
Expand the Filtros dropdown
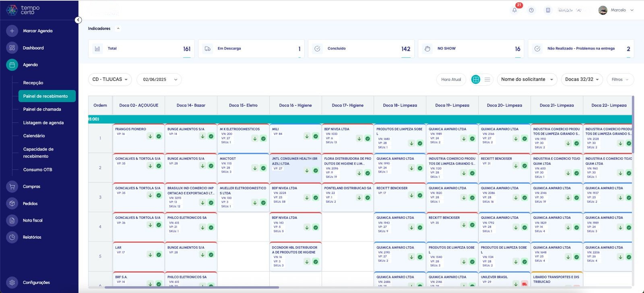tap(620, 79)
